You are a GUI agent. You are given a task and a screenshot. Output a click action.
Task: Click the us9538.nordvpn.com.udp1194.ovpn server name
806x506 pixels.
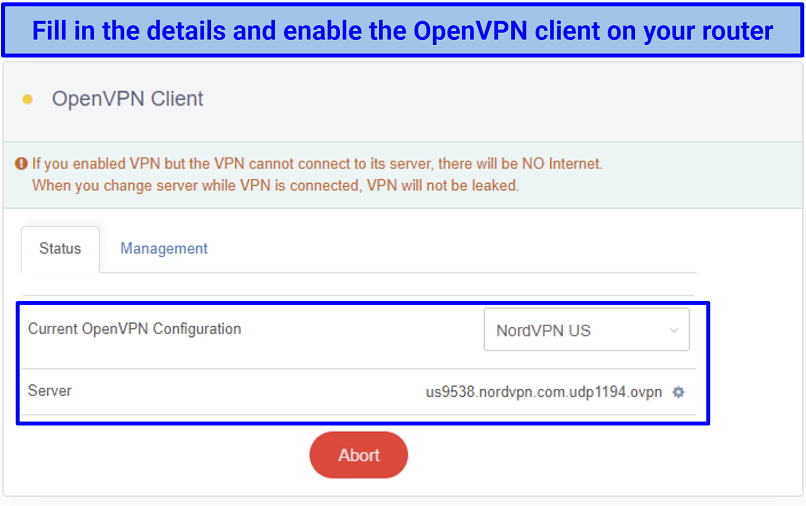[x=544, y=392]
